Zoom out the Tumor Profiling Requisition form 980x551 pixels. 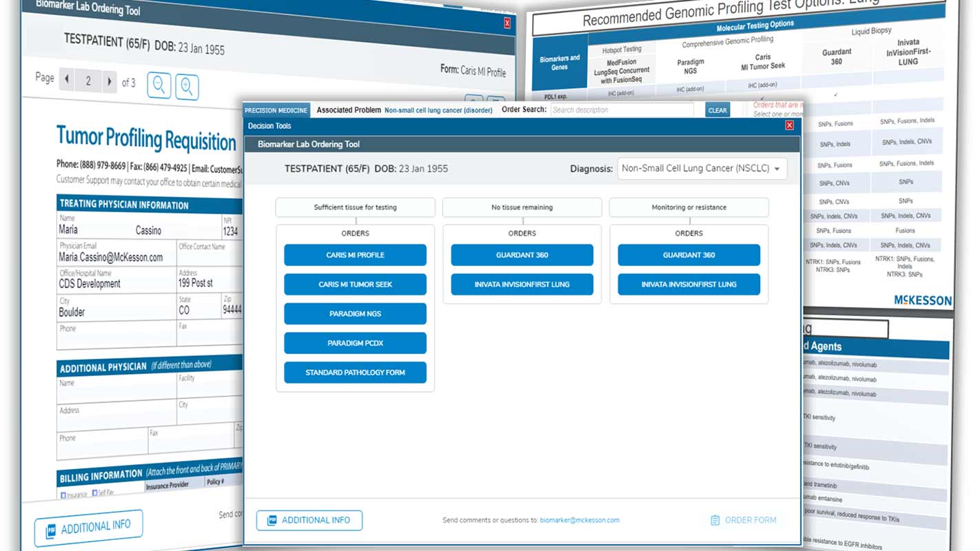(159, 85)
